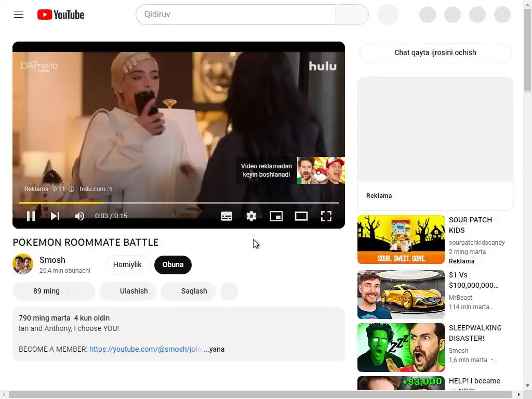Open the hamburger guide menu
This screenshot has height=399, width=532.
pyautogui.click(x=19, y=14)
